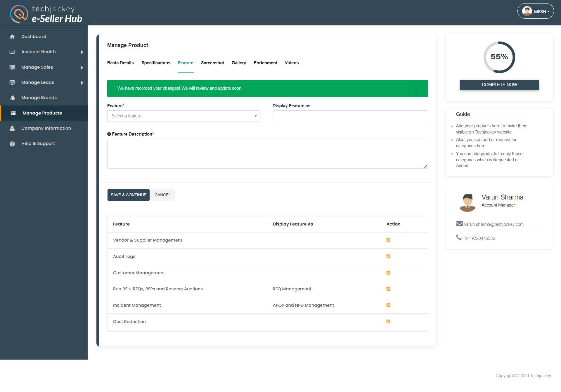The image size is (561, 392).
Task: Click the CANCEL button
Action: click(x=163, y=195)
